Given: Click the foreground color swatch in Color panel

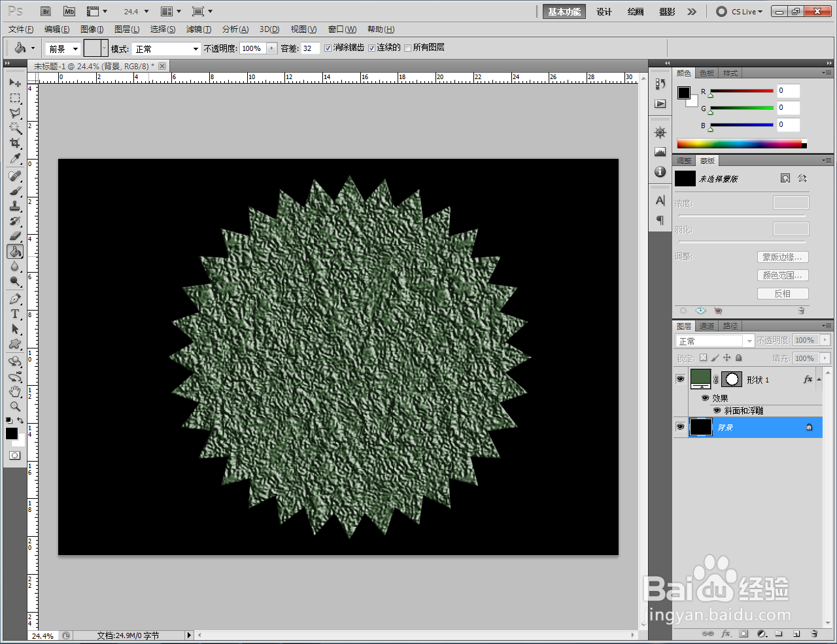Looking at the screenshot, I should pos(684,93).
